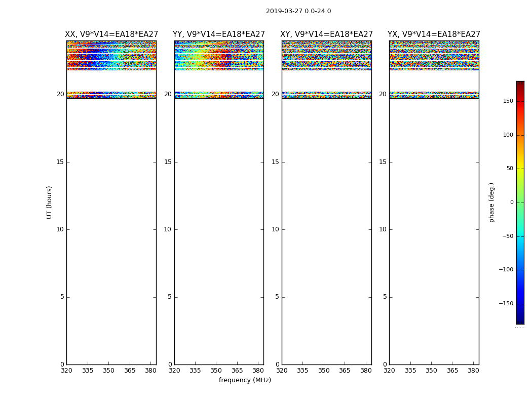
Task: Click the YX, V9*V14=EA18*EA27 panel title
Action: [434, 34]
